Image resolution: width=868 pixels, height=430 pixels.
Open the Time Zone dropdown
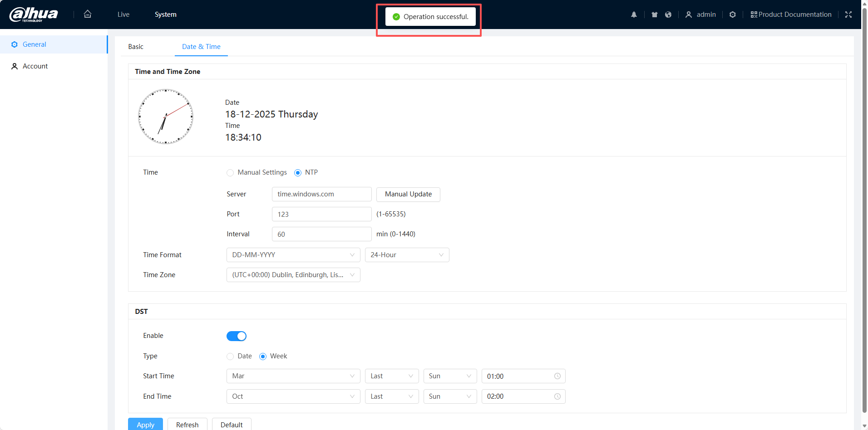tap(293, 275)
